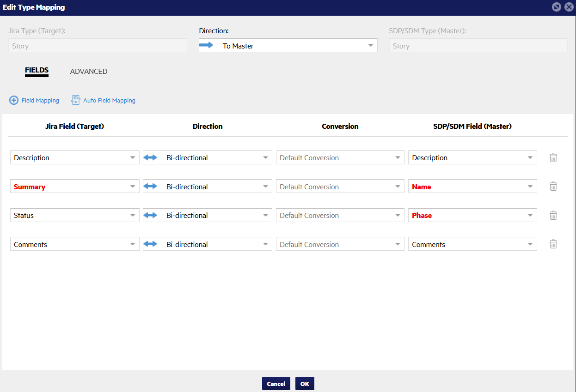This screenshot has height=392, width=576.
Task: Delete the Comments mapping row
Action: (553, 244)
